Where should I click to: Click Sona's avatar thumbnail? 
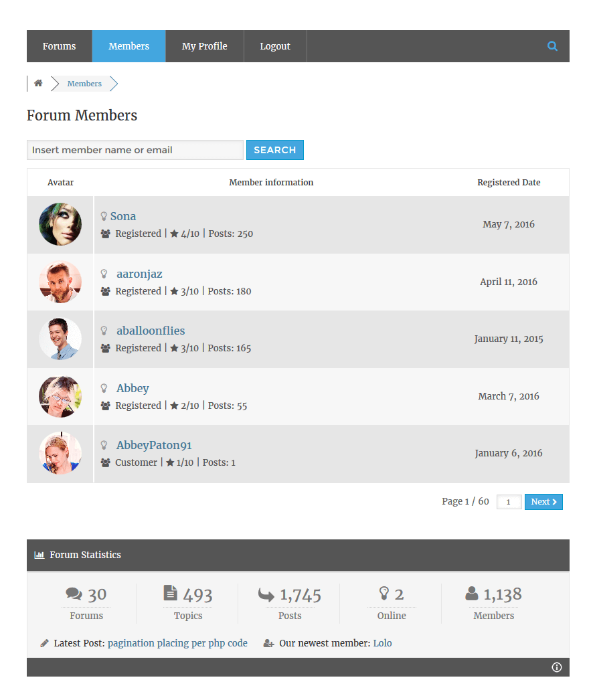point(60,225)
